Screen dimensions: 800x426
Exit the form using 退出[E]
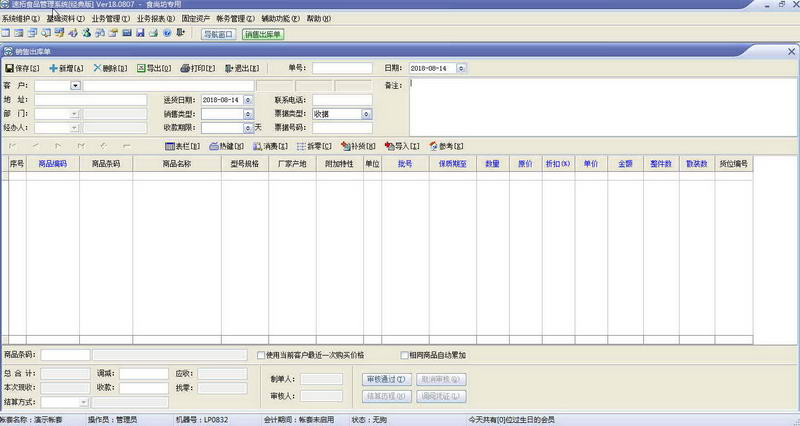pos(242,68)
